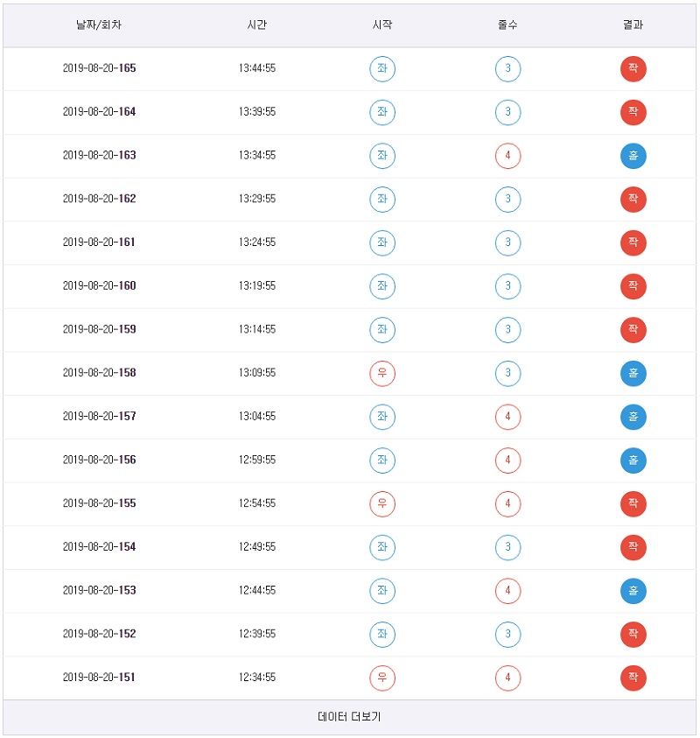Select the red 4 line-count circle for round 156
Viewport: 700px width, 738px height.
(508, 460)
